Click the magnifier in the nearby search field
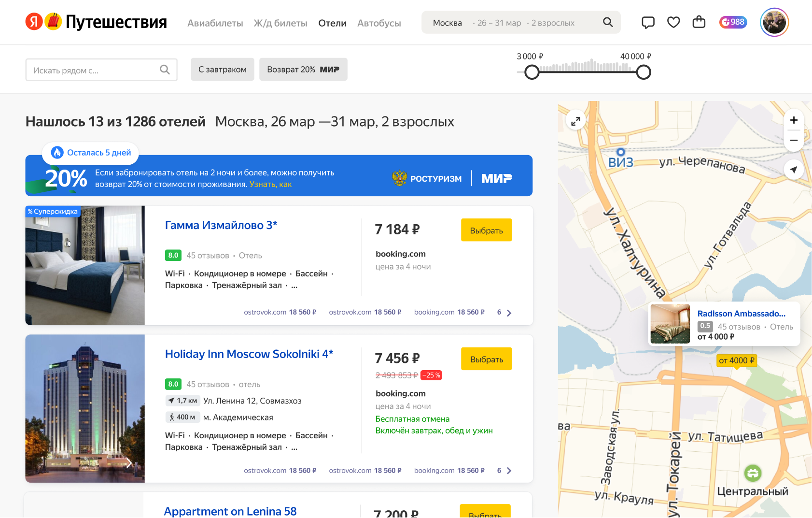Screen dimensions: 812x518 coord(165,70)
